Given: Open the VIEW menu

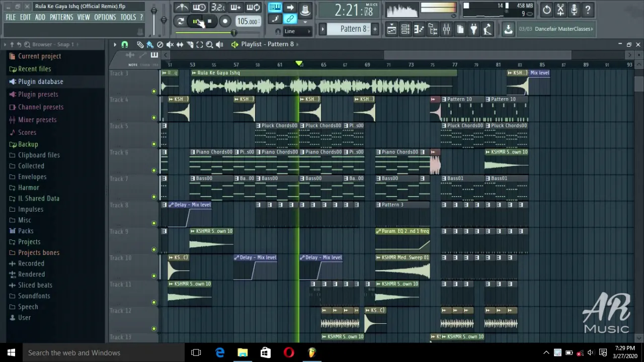Looking at the screenshot, I should [84, 18].
